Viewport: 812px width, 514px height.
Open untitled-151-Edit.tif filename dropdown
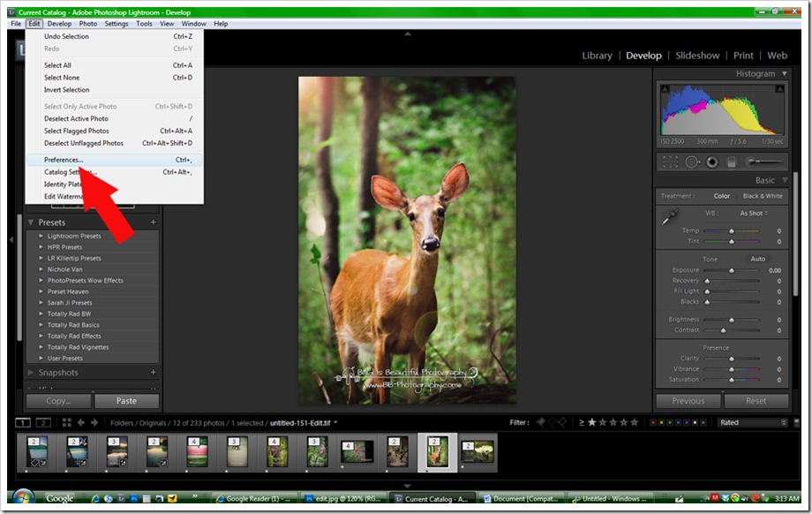click(304, 423)
